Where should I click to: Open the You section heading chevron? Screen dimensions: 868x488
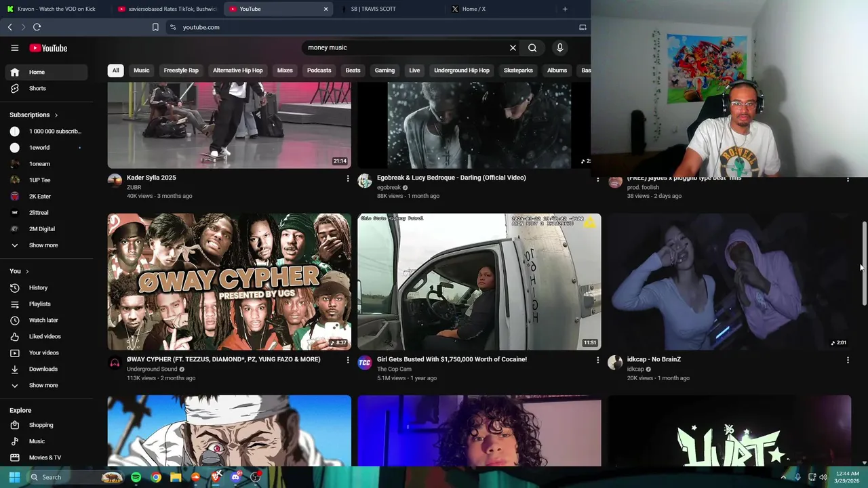coord(27,272)
